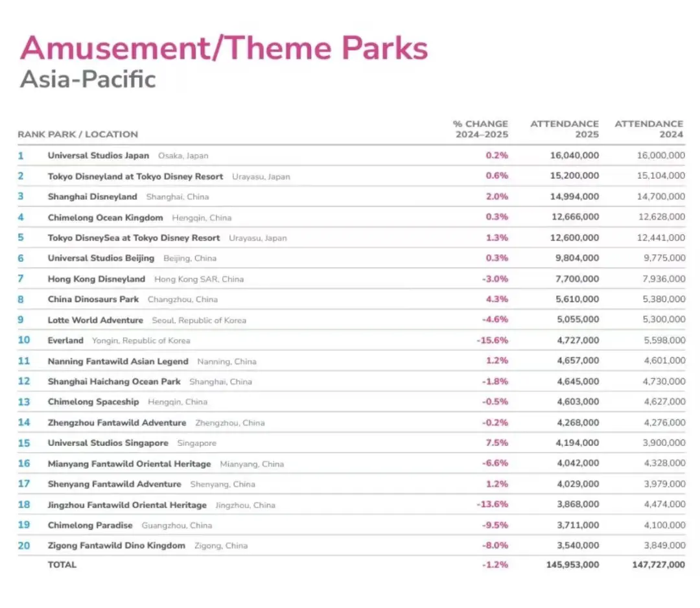The width and height of the screenshot is (700, 608).
Task: Click the "Amusement/Theme Parks" title
Action: pos(224,48)
